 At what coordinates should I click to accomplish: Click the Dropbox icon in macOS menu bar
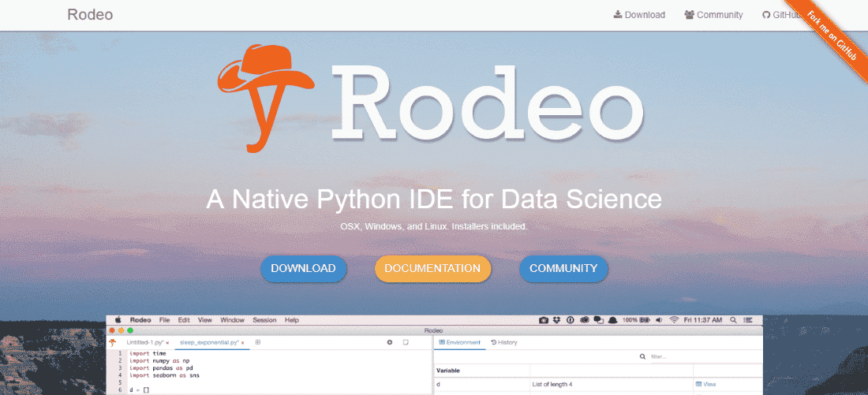557,320
